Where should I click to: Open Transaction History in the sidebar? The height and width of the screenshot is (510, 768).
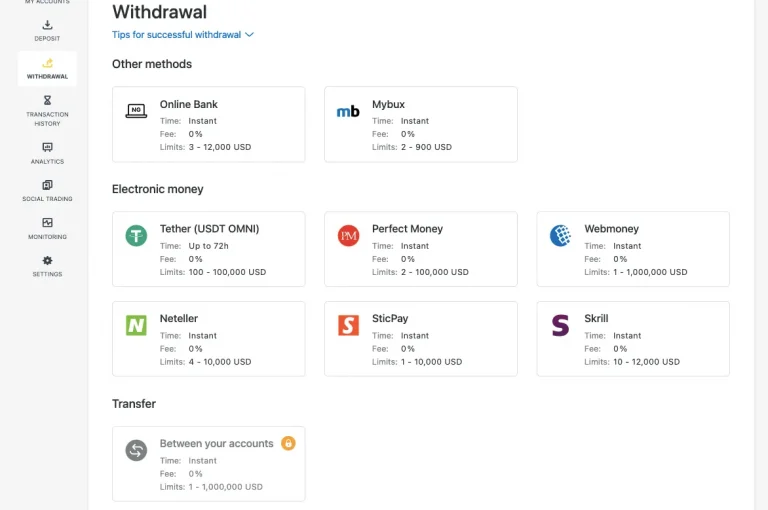pos(47,110)
